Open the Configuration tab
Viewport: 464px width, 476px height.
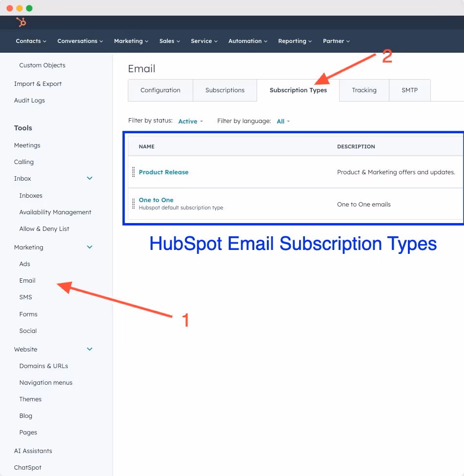pyautogui.click(x=161, y=90)
